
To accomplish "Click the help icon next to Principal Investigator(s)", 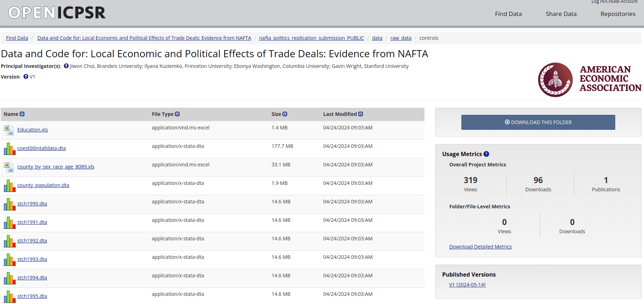I will (66, 66).
